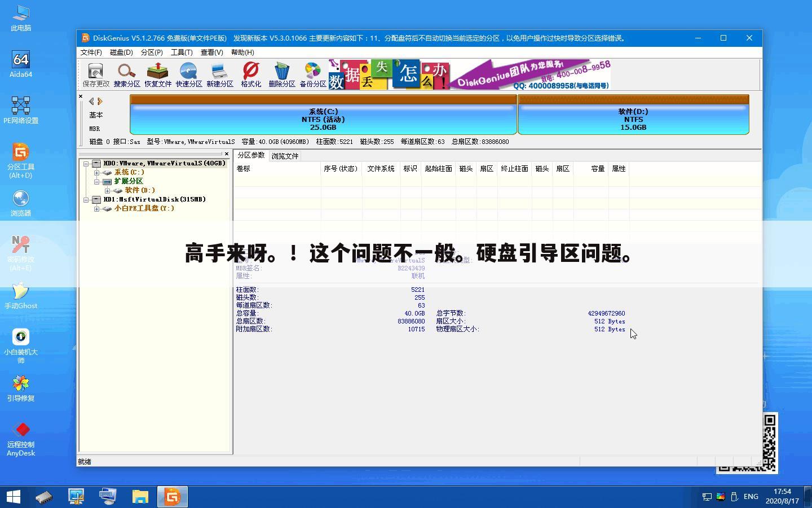Viewport: 812px width, 508px height.
Task: Click the DiskGenius advertising banner
Action: pos(469,75)
